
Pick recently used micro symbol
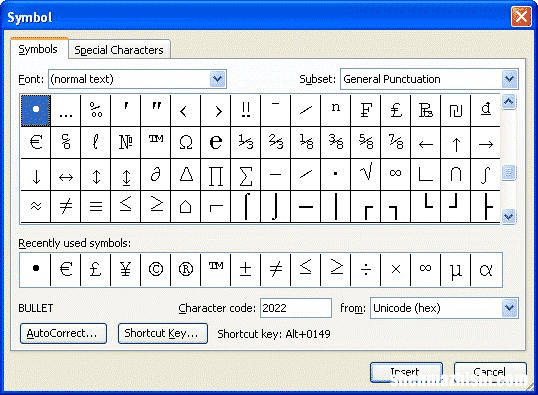456,269
